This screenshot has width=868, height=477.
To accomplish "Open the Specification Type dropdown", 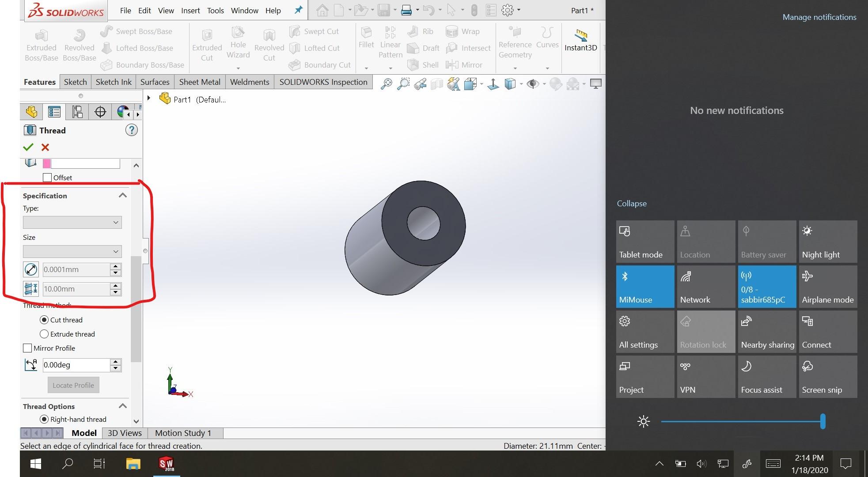I will point(72,222).
